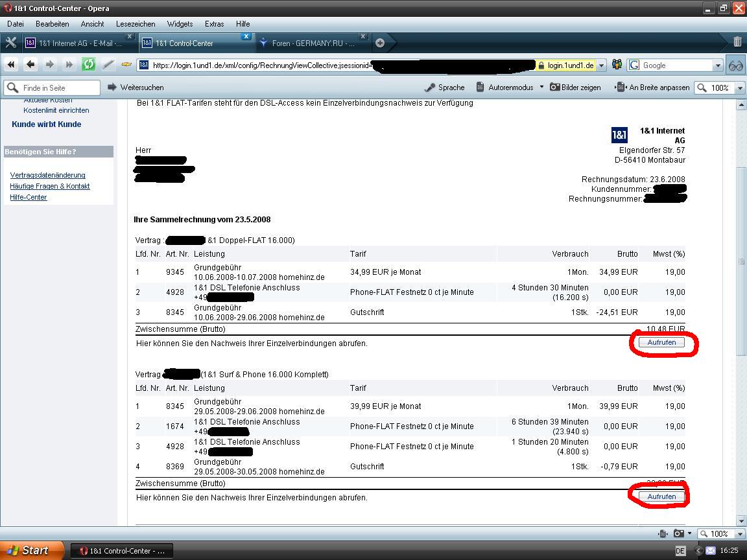Image resolution: width=747 pixels, height=560 pixels.
Task: Click the yellow key/edit icon in address toolbar
Action: coord(126,64)
